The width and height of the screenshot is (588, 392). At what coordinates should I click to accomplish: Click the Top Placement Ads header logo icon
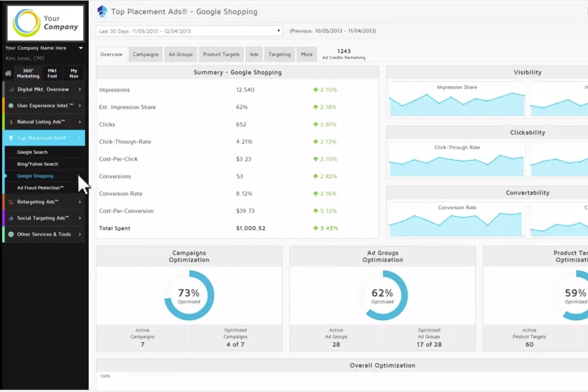coord(101,11)
